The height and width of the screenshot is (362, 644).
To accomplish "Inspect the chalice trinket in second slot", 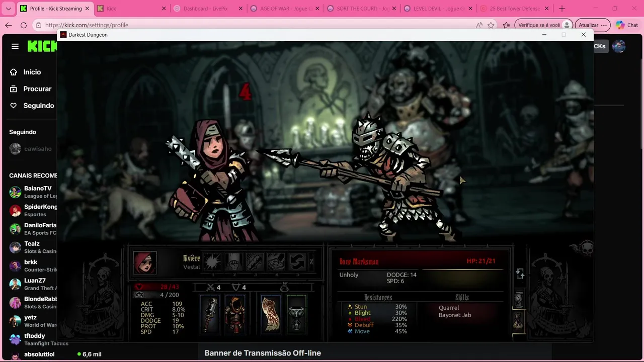I will [x=296, y=314].
